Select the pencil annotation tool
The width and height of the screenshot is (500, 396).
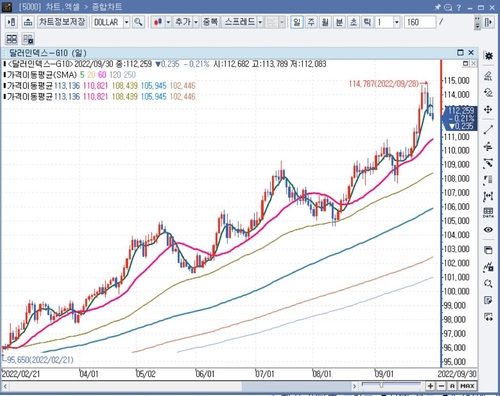488,163
